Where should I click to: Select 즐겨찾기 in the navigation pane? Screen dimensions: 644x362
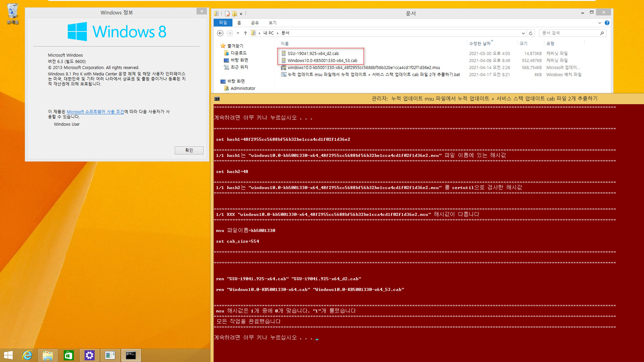click(x=235, y=46)
